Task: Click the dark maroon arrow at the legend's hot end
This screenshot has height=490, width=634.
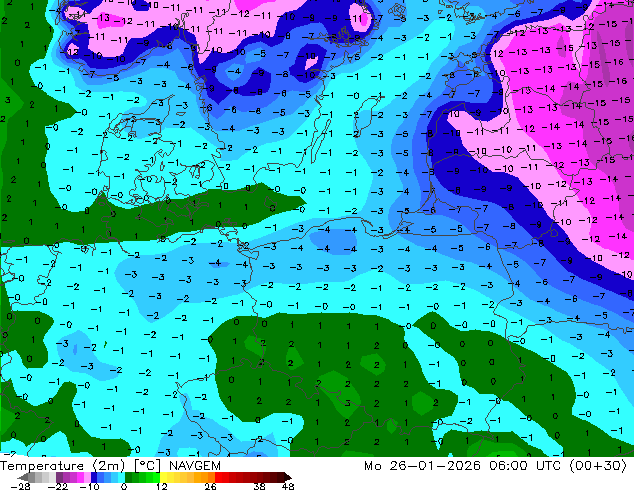Action: coord(288,477)
